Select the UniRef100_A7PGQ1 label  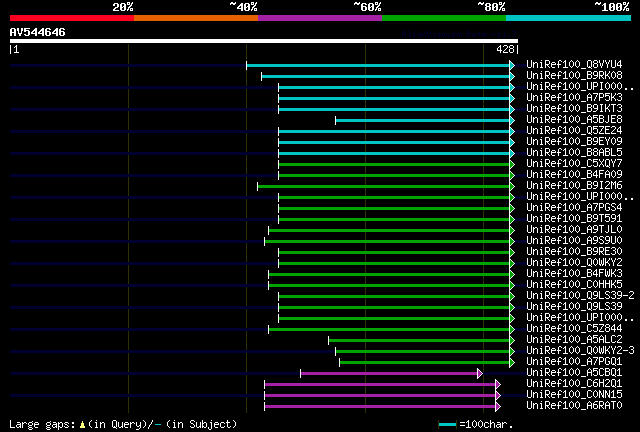(x=574, y=361)
